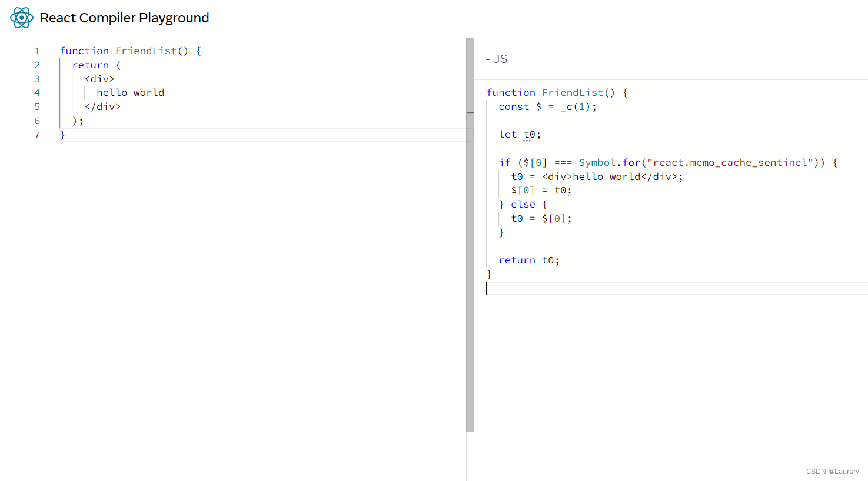The height and width of the screenshot is (481, 868).
Task: Switch to the JS output tab
Action: click(499, 59)
